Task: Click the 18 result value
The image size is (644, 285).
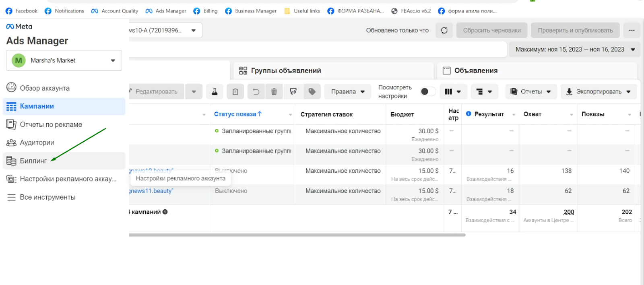Action: coord(510,191)
